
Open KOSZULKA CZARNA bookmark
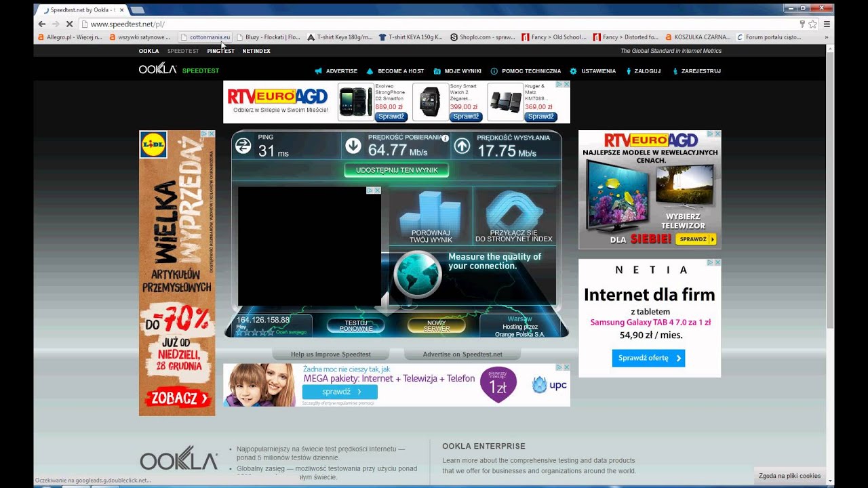[698, 37]
